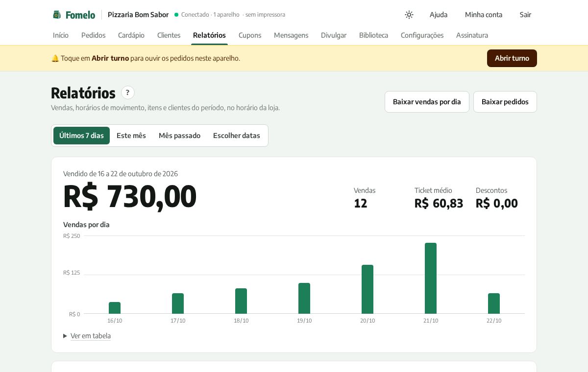Click the Fomelo brand name

pyautogui.click(x=80, y=15)
